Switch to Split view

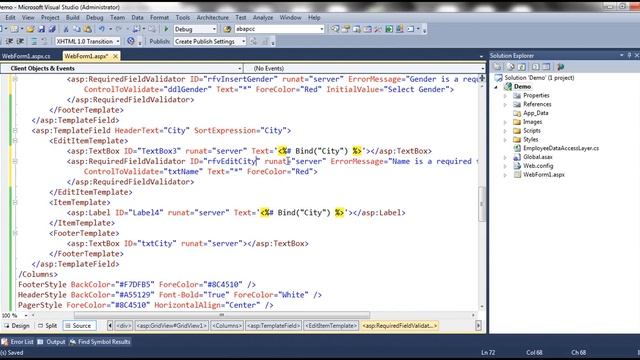coord(47,326)
